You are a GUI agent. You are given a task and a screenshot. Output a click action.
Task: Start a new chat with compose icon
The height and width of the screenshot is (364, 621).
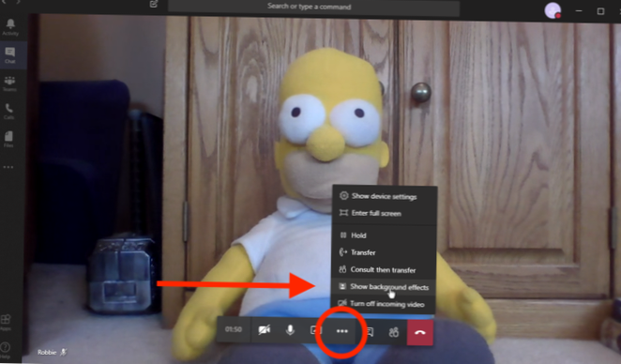point(154,5)
